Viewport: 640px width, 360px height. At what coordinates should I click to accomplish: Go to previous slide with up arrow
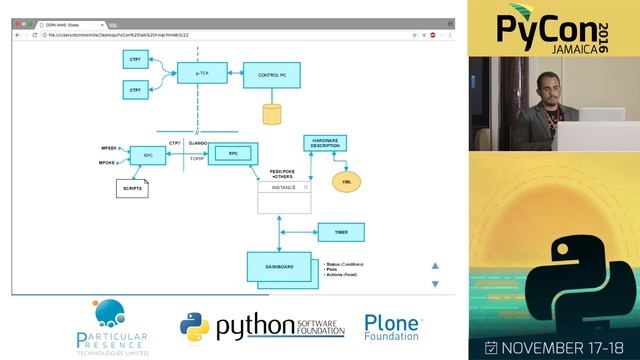(x=435, y=266)
